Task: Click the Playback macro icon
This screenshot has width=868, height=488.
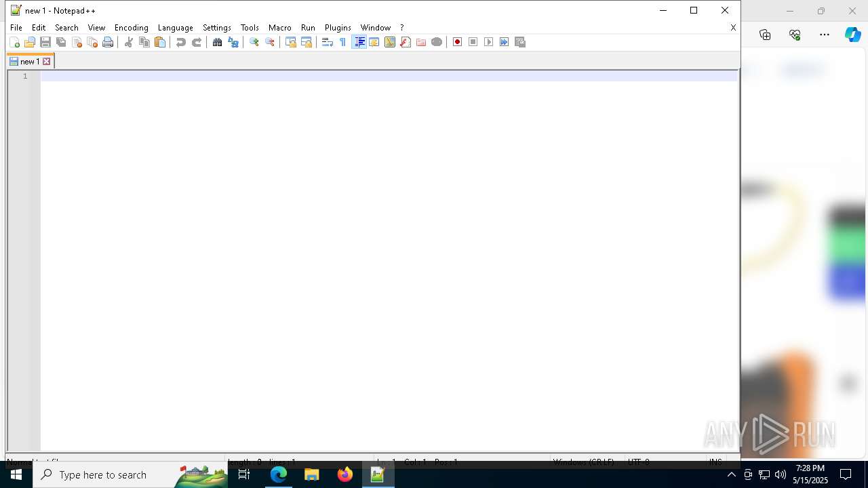Action: click(x=489, y=42)
